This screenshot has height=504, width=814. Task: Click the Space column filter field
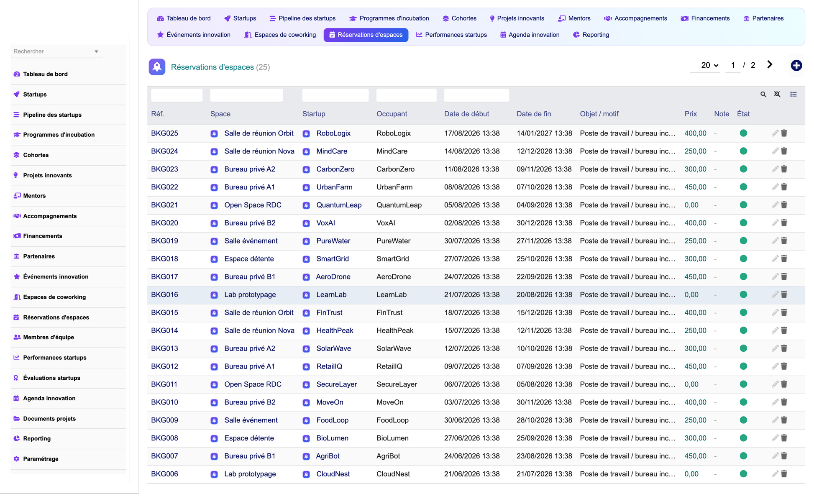[x=246, y=95]
